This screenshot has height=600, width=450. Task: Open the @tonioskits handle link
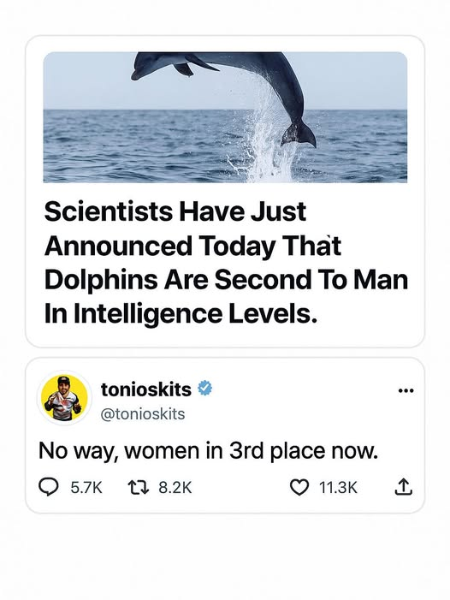(143, 414)
